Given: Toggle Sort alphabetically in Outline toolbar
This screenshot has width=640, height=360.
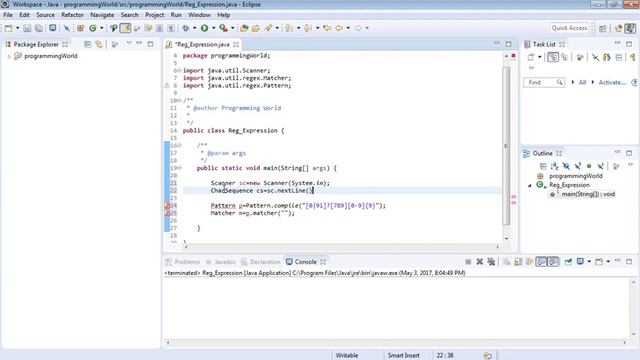Looking at the screenshot, I should point(554,166).
